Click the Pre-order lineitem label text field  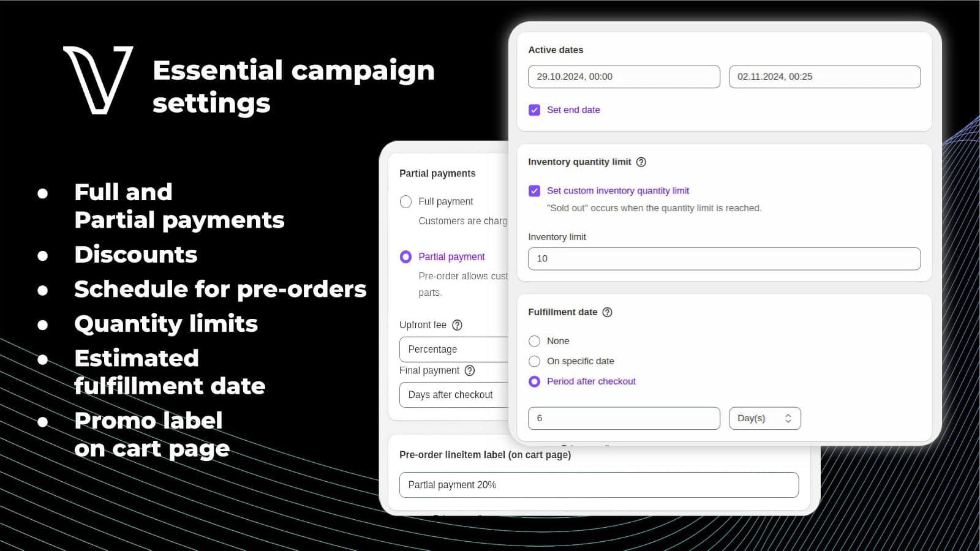point(598,485)
